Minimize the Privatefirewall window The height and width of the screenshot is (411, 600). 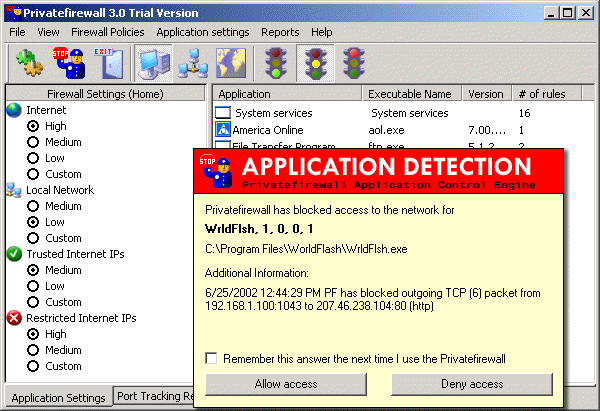[551, 13]
